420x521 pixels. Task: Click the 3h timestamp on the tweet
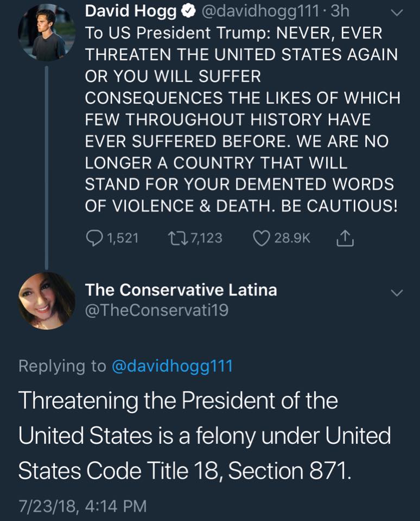(x=339, y=12)
